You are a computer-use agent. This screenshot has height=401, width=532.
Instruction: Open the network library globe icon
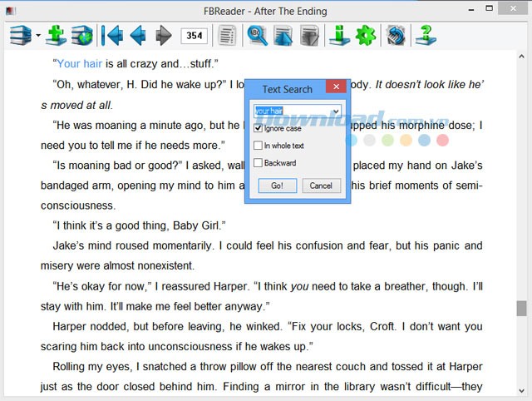coord(81,35)
